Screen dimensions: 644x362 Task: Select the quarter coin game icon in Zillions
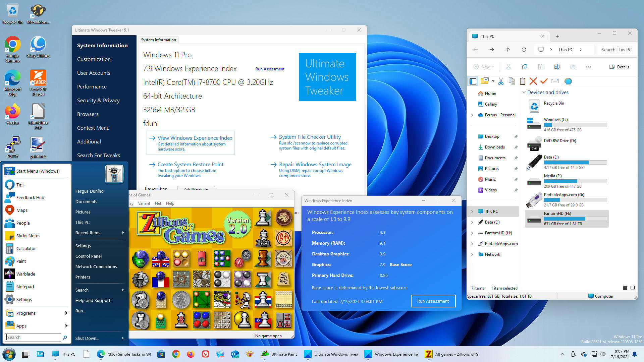click(x=181, y=299)
